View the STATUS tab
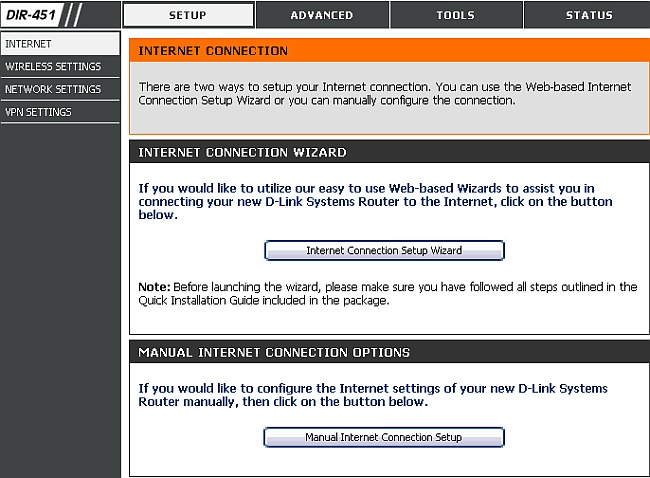 [x=588, y=15]
